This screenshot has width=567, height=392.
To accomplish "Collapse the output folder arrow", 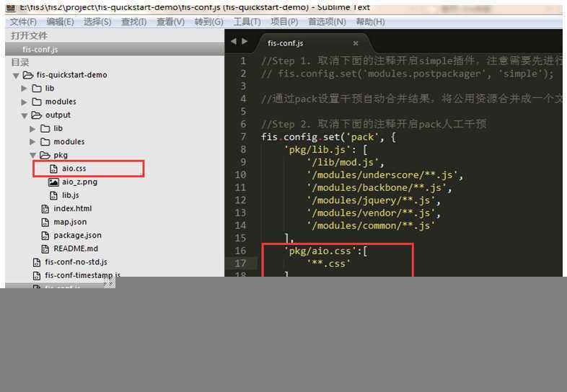I will [25, 115].
